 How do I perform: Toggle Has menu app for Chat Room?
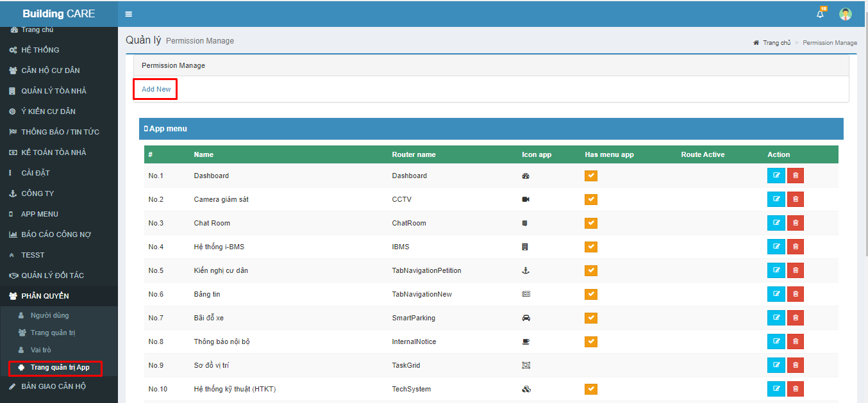pyautogui.click(x=591, y=223)
